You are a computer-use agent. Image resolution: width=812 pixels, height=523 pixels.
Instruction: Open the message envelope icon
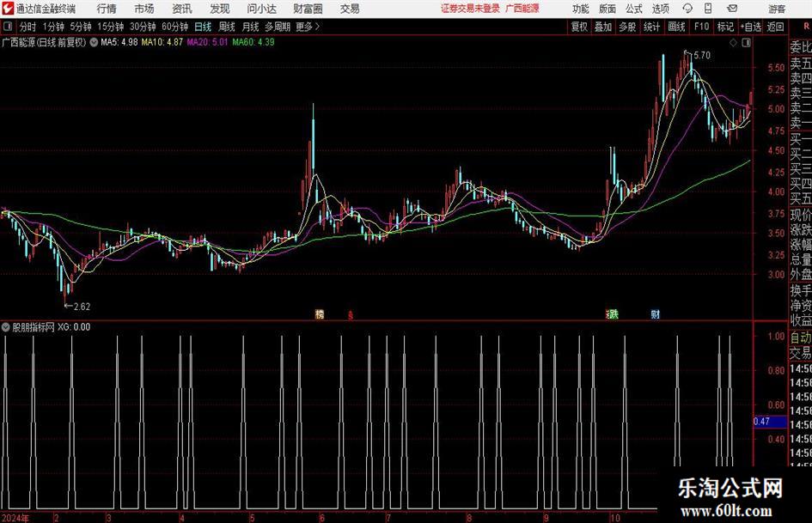[732, 9]
